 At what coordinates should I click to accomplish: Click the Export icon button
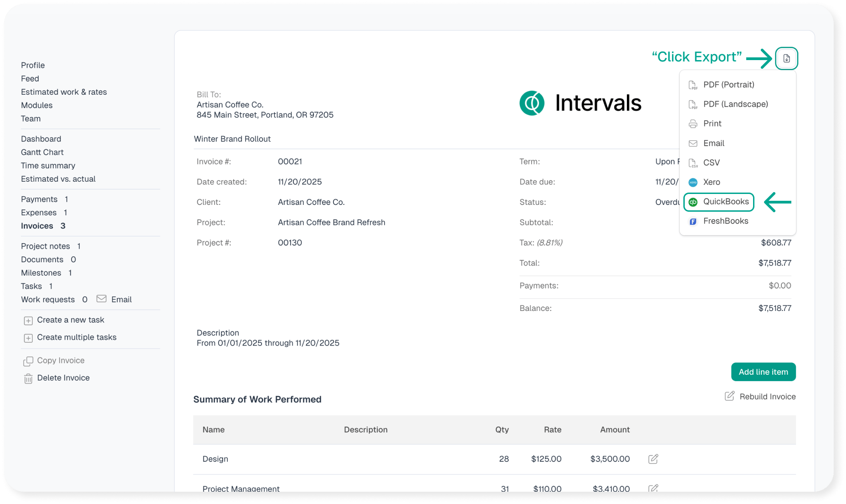[x=786, y=58]
